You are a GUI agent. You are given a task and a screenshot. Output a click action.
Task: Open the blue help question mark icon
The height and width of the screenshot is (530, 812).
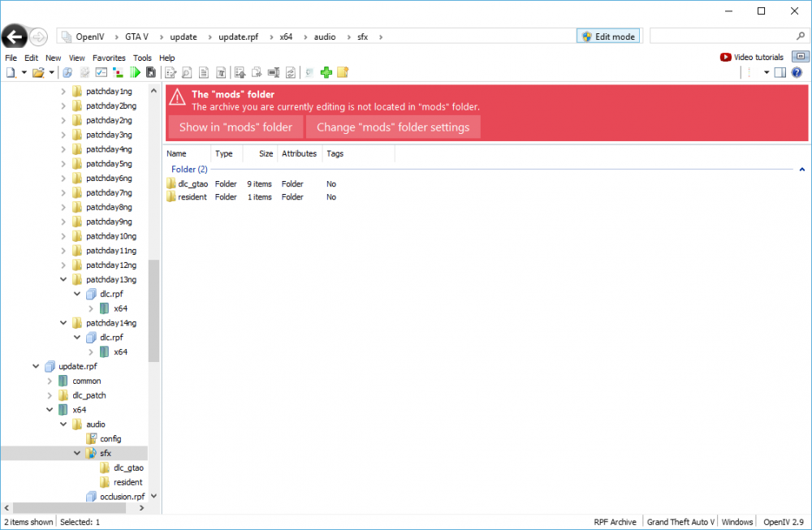pos(797,72)
